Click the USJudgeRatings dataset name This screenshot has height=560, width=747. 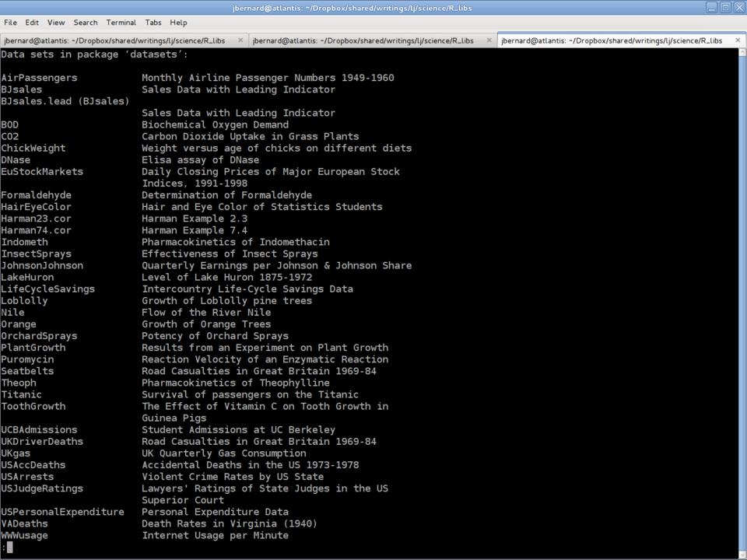42,488
